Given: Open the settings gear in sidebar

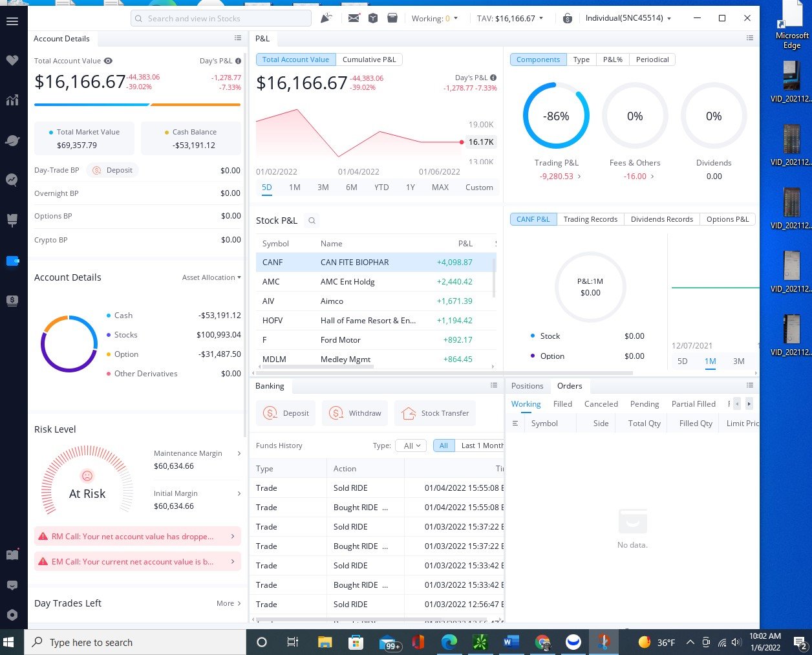Looking at the screenshot, I should coord(12,615).
